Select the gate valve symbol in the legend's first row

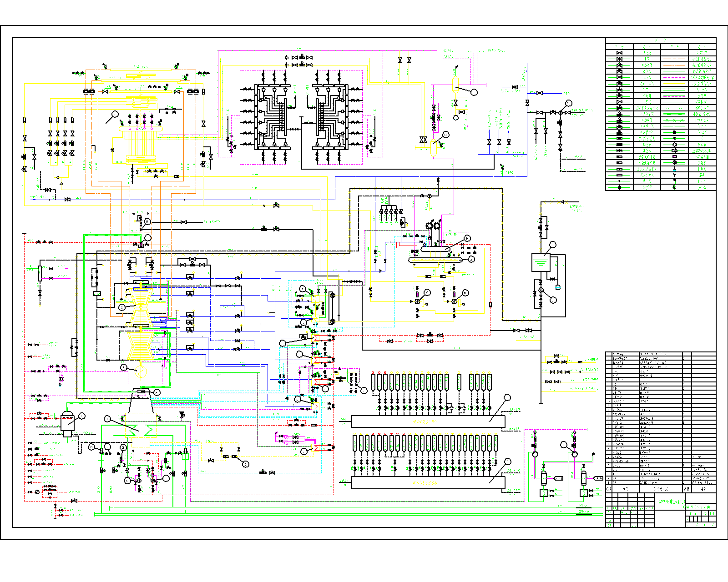tap(619, 53)
